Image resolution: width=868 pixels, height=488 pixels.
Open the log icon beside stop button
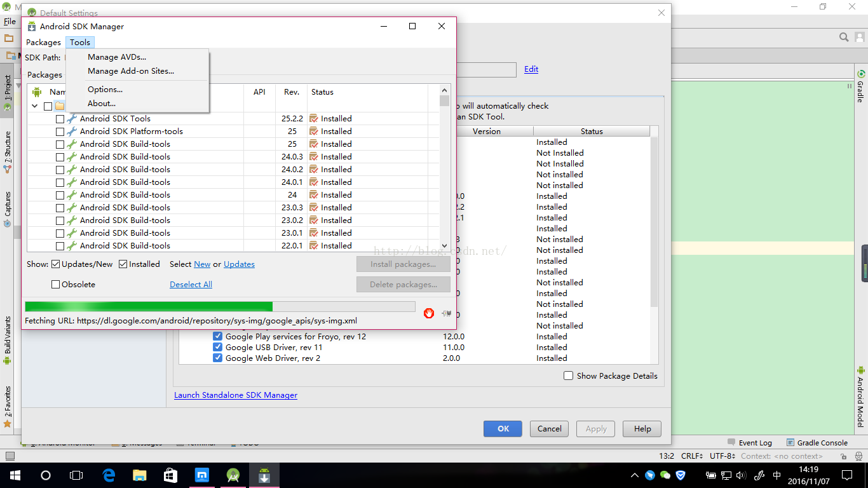coord(446,313)
